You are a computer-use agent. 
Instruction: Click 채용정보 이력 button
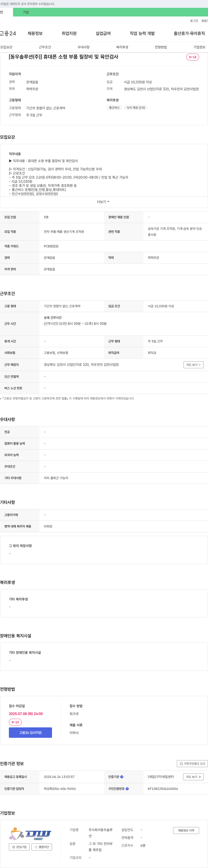pos(186,830)
